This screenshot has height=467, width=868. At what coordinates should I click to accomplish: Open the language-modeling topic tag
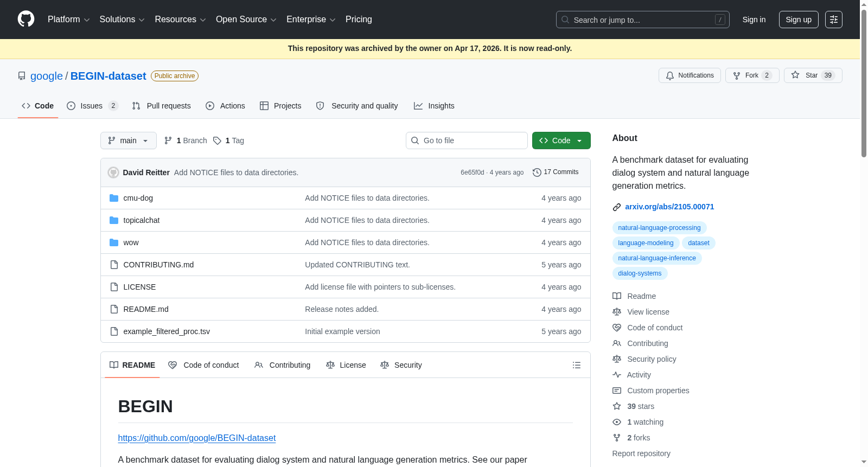click(646, 243)
